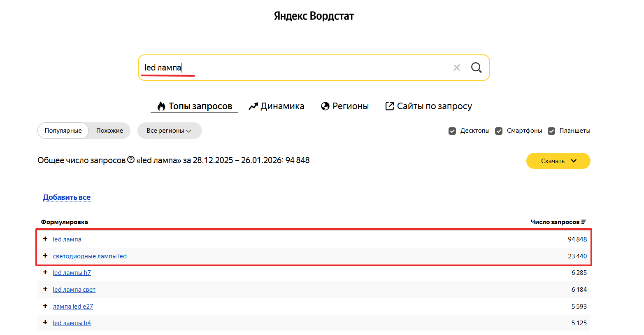Add 'led лампа свет' with plus icon
The image size is (644, 335).
pos(45,289)
